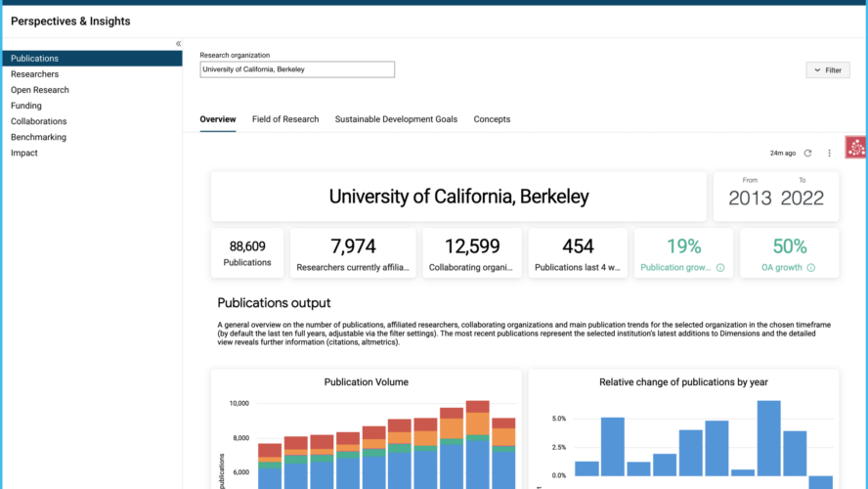
Task: Click the 7,974 Researchers currently affiliated card
Action: point(353,253)
